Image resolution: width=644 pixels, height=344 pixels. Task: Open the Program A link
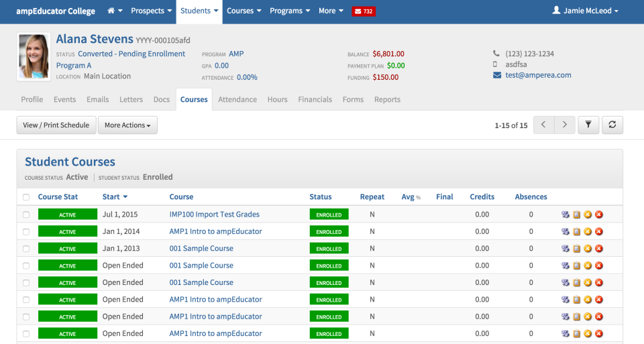tap(74, 65)
